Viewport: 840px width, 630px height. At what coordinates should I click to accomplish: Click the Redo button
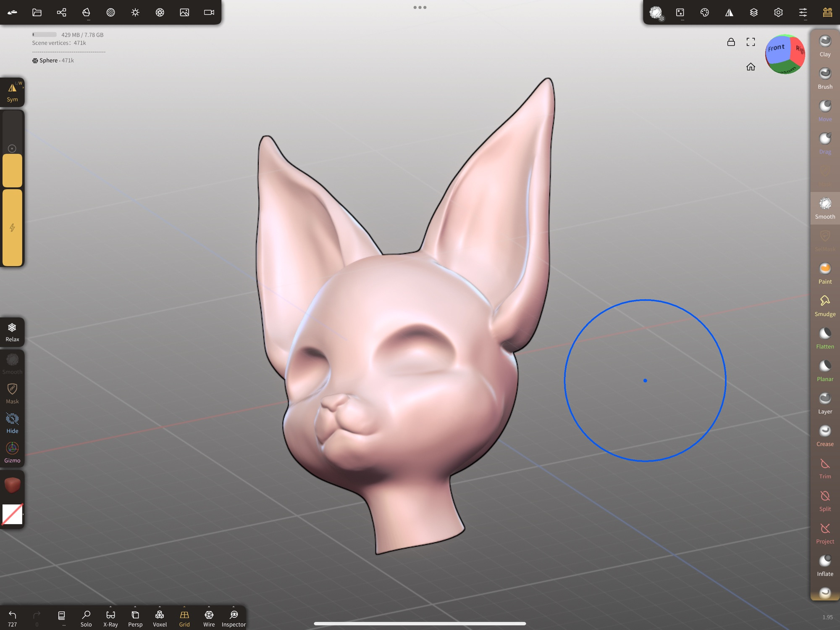point(37,618)
